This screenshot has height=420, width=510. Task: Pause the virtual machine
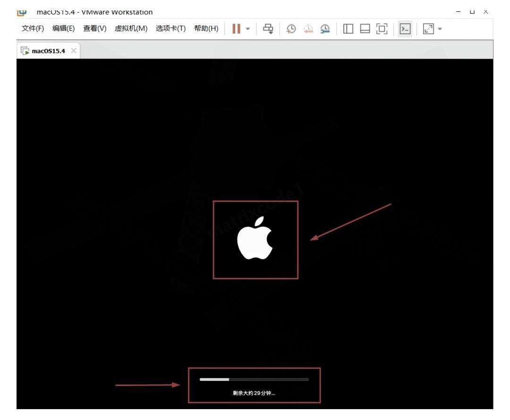[237, 29]
